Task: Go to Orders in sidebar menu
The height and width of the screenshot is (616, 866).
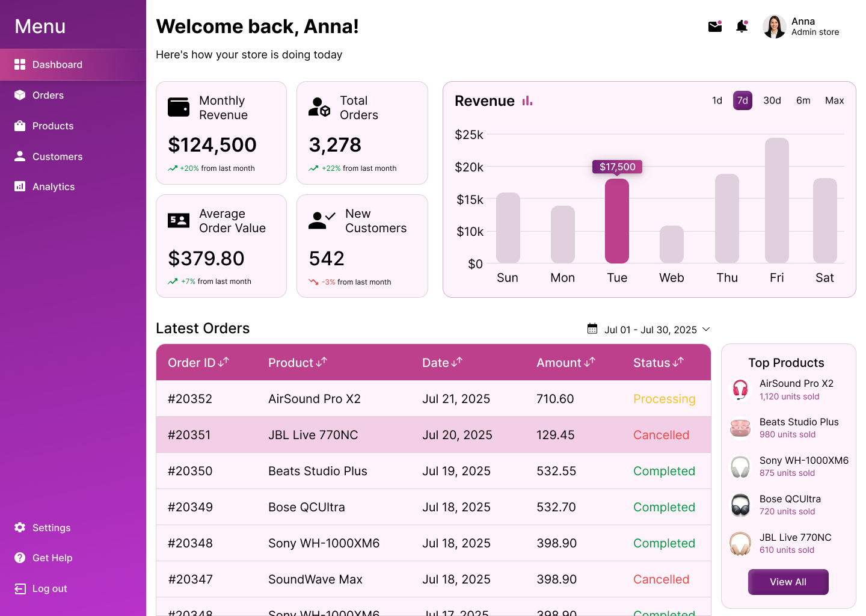Action: (48, 95)
